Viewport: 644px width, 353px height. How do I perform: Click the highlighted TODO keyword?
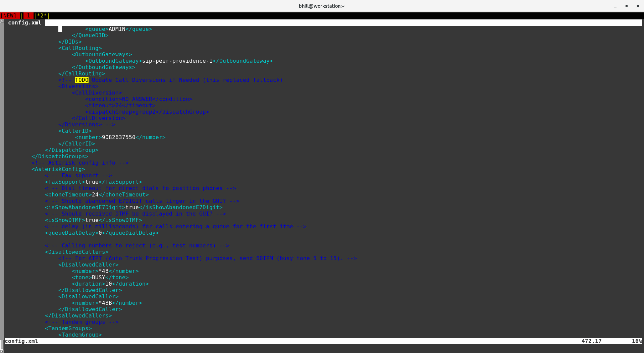pyautogui.click(x=82, y=80)
